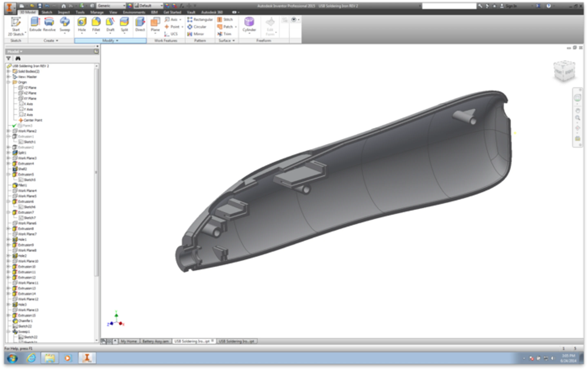Expand the Surface panel dropdown

click(227, 40)
